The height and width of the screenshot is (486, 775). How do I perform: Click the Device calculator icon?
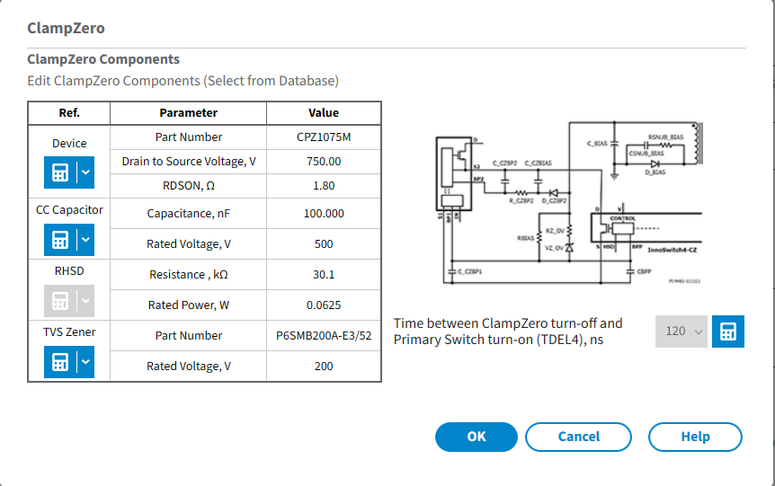click(x=60, y=173)
